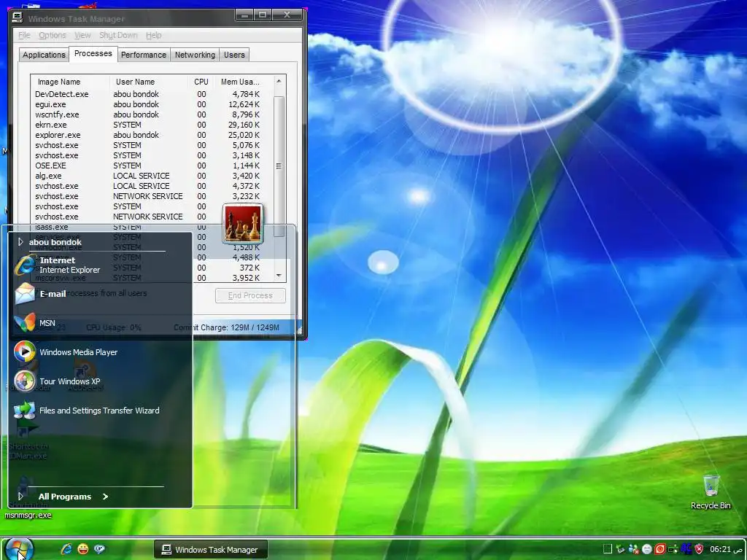
Task: Click the chess user picture thumbnail
Action: [242, 224]
